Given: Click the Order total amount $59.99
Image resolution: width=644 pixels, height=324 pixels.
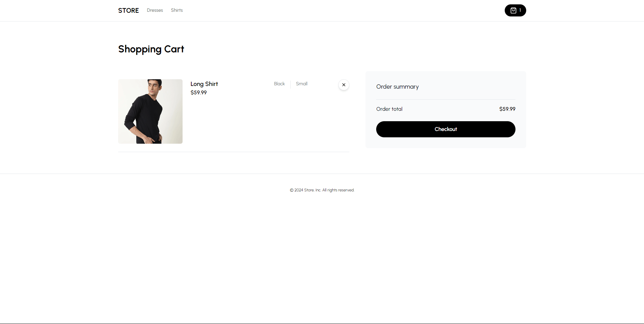Looking at the screenshot, I should (507, 109).
